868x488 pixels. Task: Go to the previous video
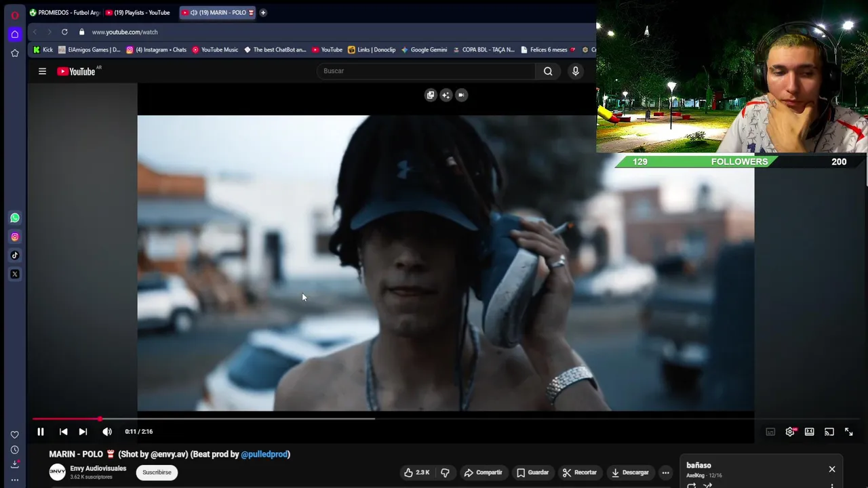click(x=63, y=432)
